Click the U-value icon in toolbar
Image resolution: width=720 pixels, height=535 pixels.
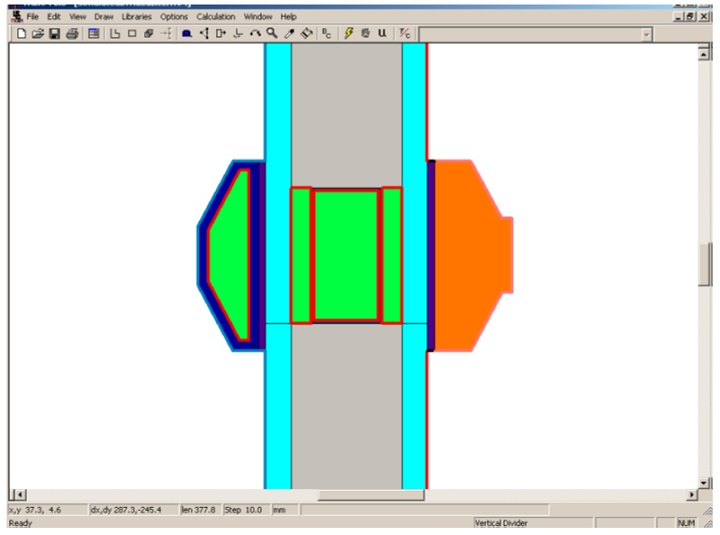pos(382,34)
